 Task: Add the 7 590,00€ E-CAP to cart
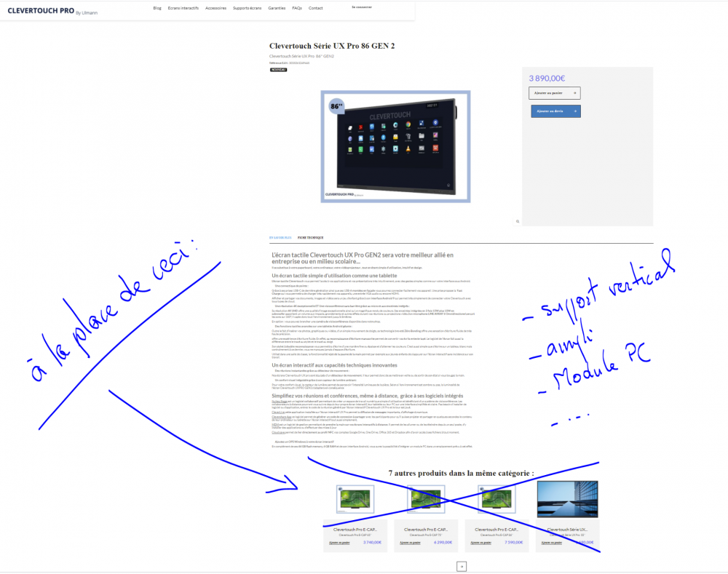tap(480, 543)
